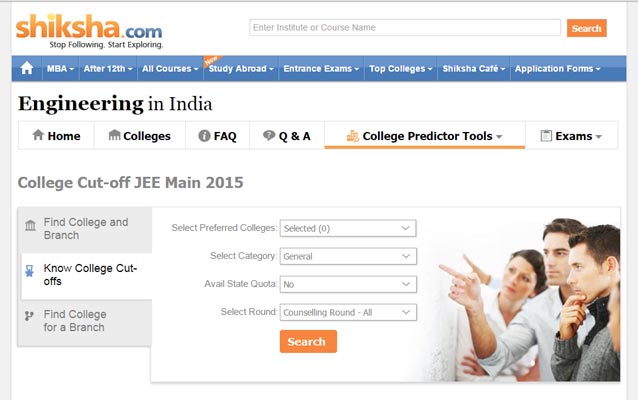Image resolution: width=638 pixels, height=400 pixels.
Task: Open the Select Category dropdown showing General
Action: pos(348,256)
